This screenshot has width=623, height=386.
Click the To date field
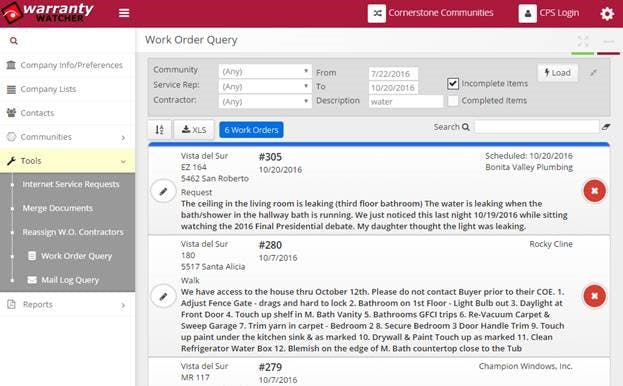(x=393, y=87)
